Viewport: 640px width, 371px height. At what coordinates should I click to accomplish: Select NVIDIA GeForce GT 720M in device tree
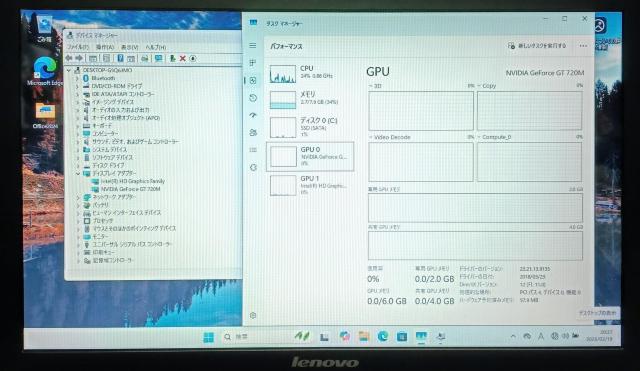pos(131,189)
